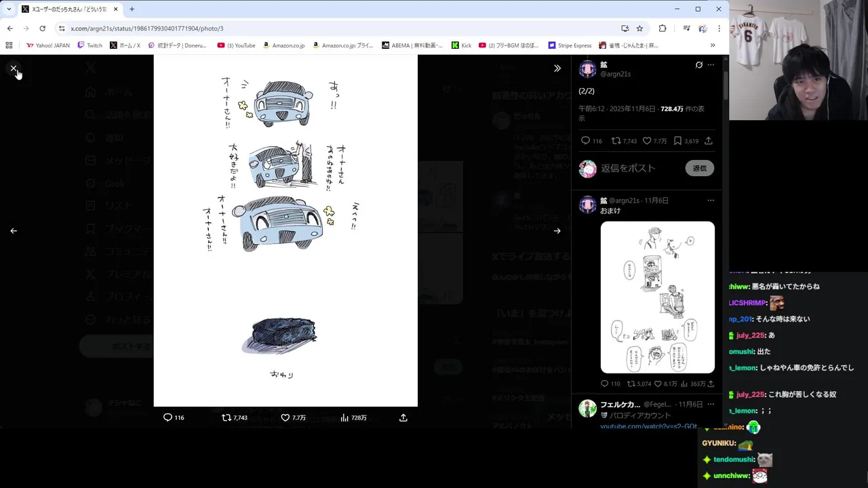
Task: Open more options on the main post
Action: [711, 65]
